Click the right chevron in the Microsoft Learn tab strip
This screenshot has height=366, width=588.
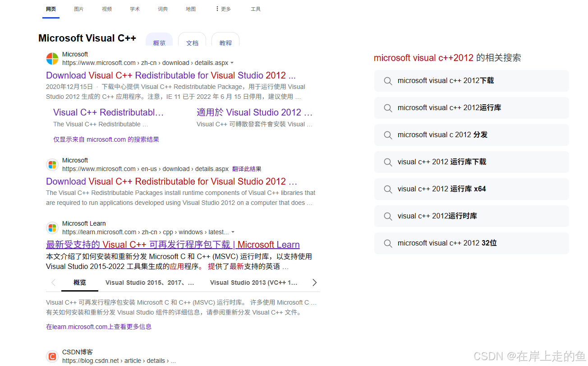pos(315,283)
